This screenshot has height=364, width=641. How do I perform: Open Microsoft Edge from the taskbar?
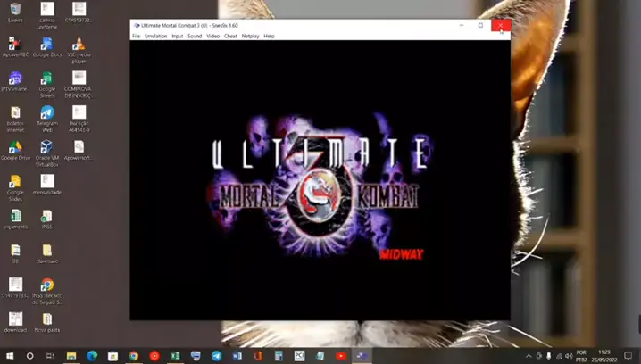click(92, 356)
